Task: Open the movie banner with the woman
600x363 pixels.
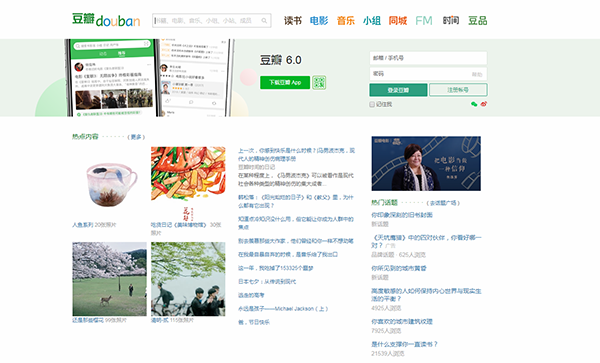Action: [x=426, y=163]
